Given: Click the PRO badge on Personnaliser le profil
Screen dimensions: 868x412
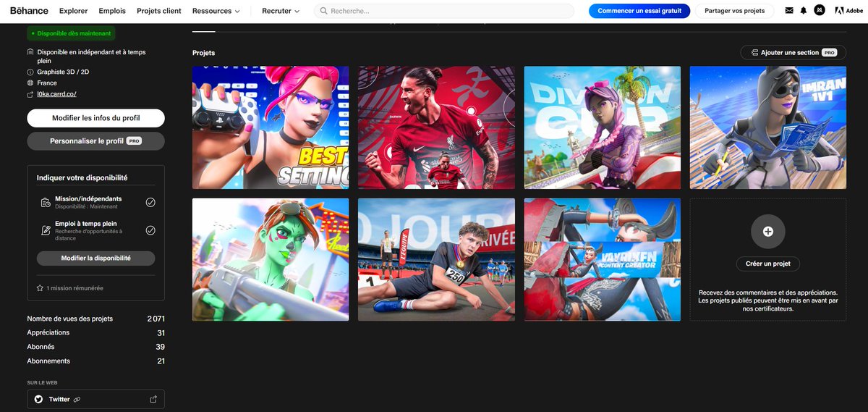Looking at the screenshot, I should coord(134,141).
